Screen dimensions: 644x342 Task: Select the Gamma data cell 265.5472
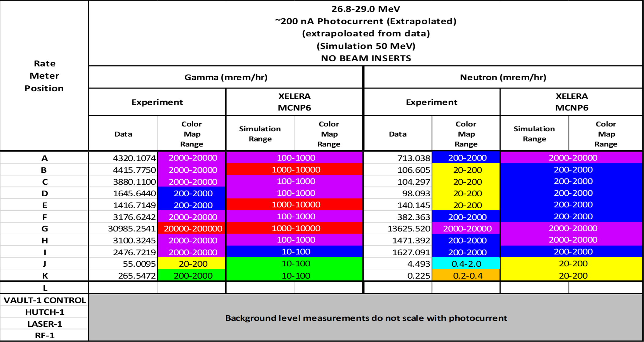click(x=123, y=276)
